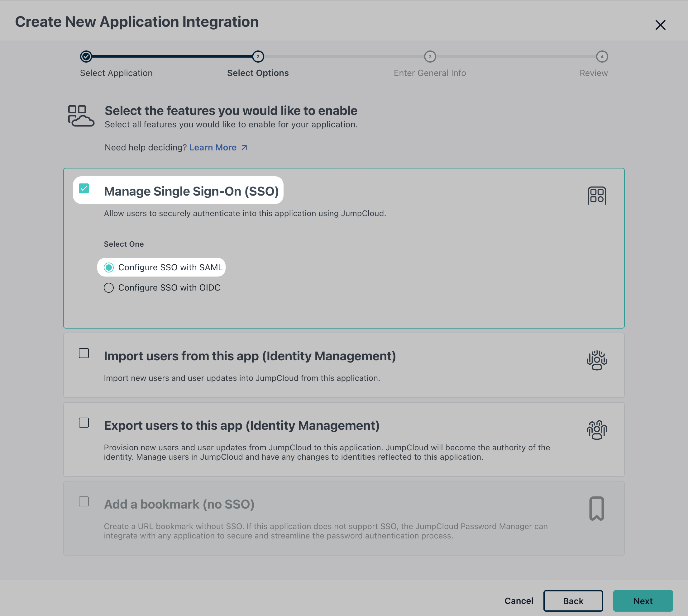Viewport: 688px width, 616px height.
Task: Click 'Allow users to securely authenticate' description
Action: point(245,213)
